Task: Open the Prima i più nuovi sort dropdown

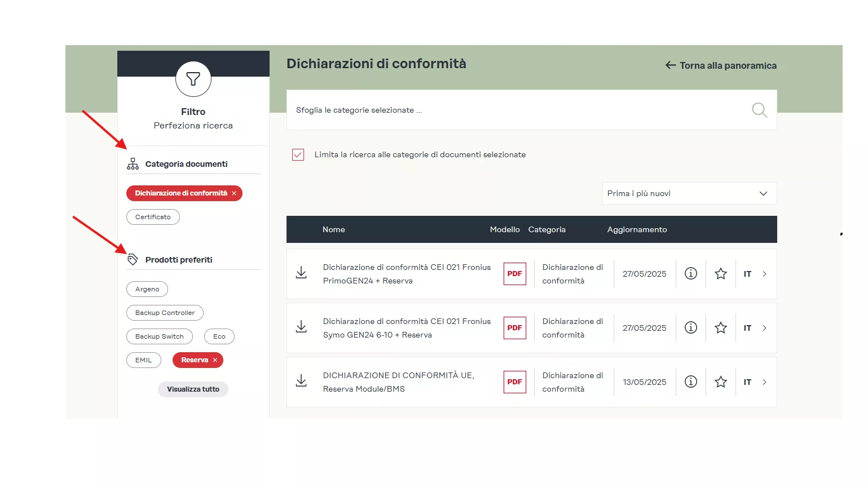Action: point(689,193)
